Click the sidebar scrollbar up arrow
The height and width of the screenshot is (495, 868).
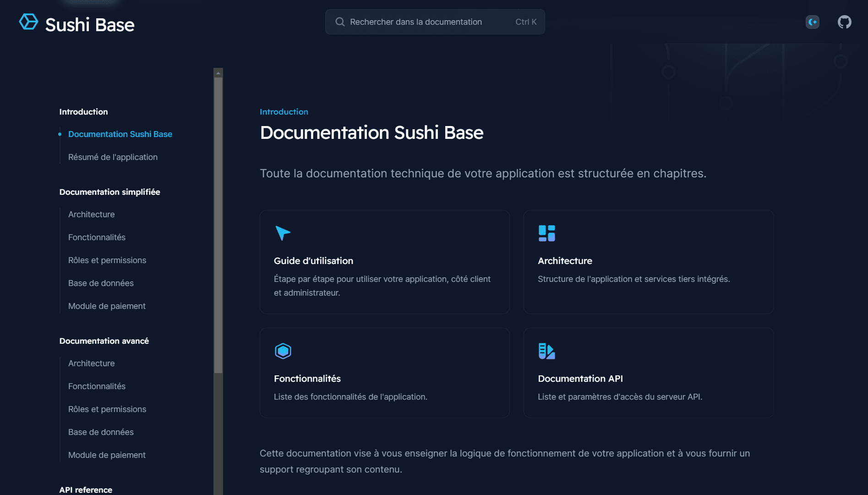tap(218, 73)
